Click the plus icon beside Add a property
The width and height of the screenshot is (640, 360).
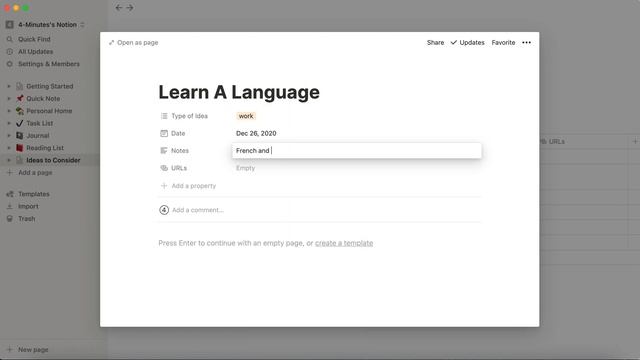coord(164,186)
